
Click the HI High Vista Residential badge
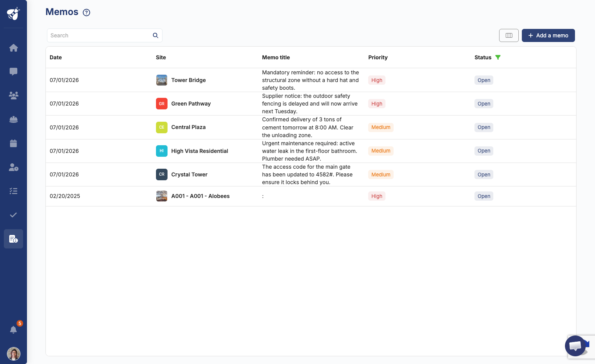pyautogui.click(x=162, y=151)
